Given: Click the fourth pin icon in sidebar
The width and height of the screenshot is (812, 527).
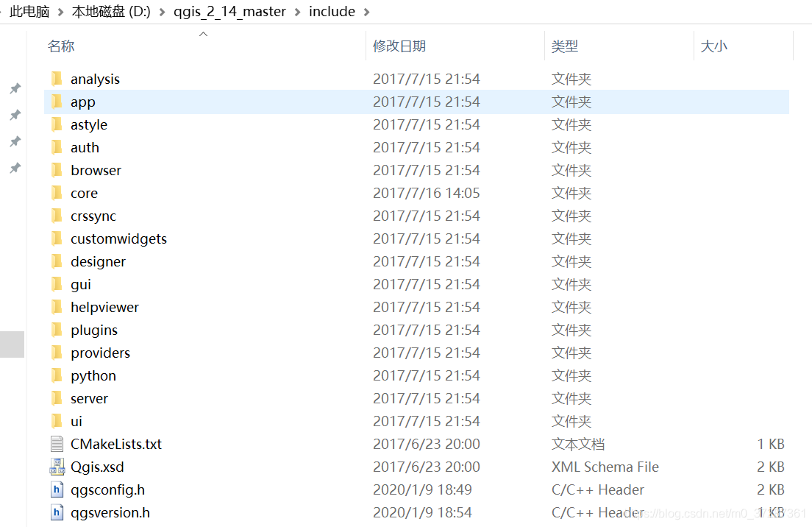Looking at the screenshot, I should pos(15,168).
